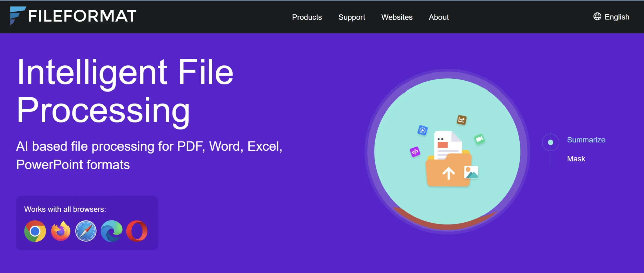Open the Products navigation item
Viewport: 644px width, 273px height.
pyautogui.click(x=307, y=17)
